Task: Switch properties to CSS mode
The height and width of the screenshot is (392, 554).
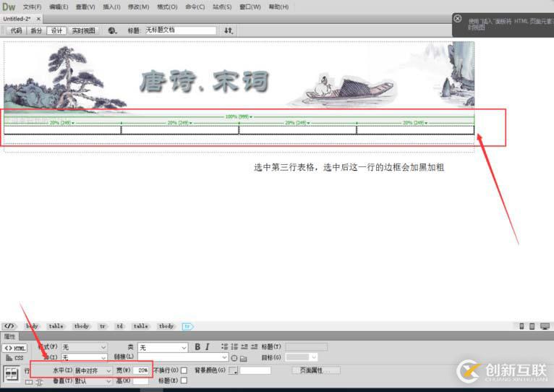Action: (15, 358)
